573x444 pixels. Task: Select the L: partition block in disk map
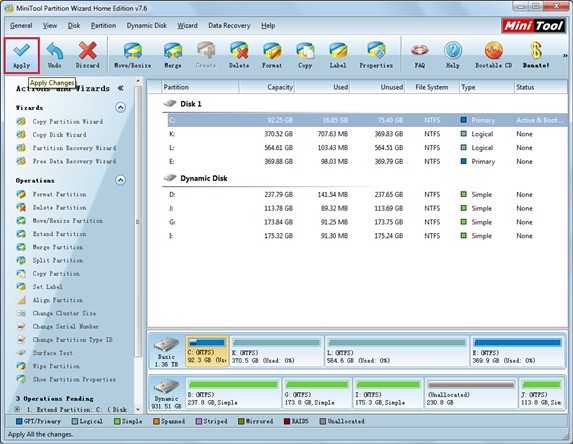click(x=397, y=352)
